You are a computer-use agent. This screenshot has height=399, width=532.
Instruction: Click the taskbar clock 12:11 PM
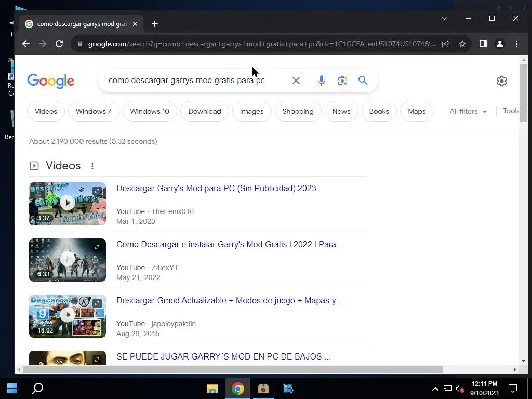484,384
